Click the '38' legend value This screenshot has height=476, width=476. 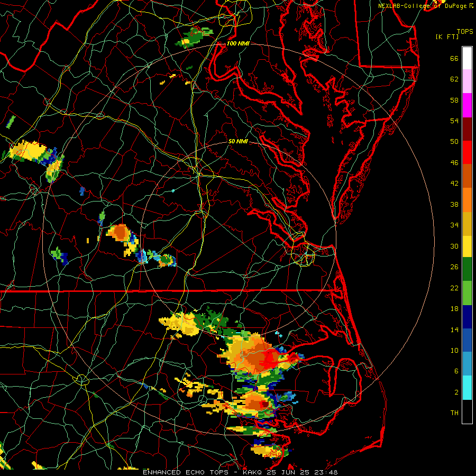click(x=454, y=204)
